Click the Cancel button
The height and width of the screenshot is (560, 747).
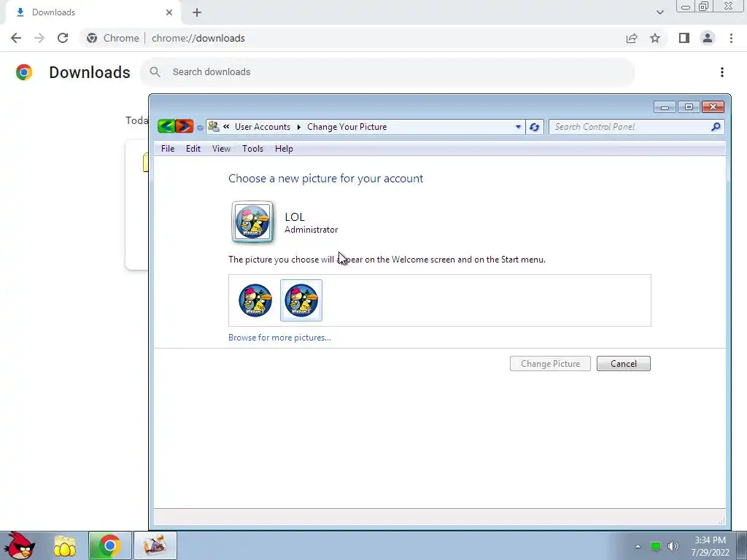623,363
